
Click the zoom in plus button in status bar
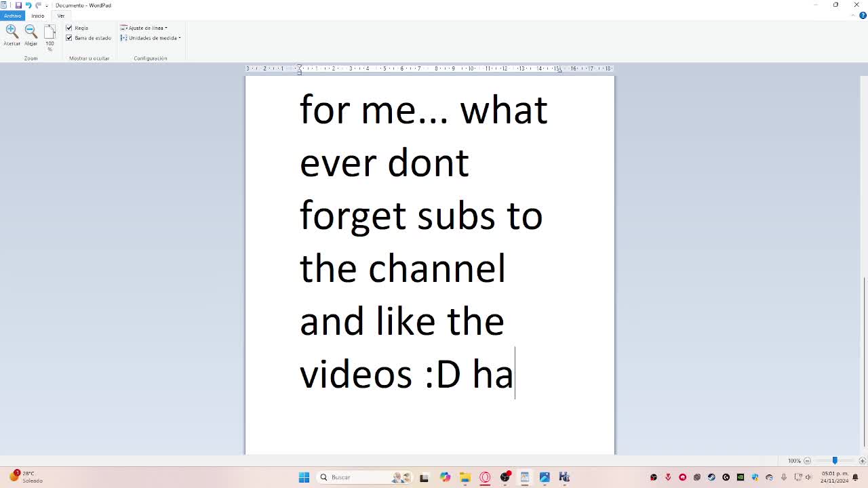point(863,461)
